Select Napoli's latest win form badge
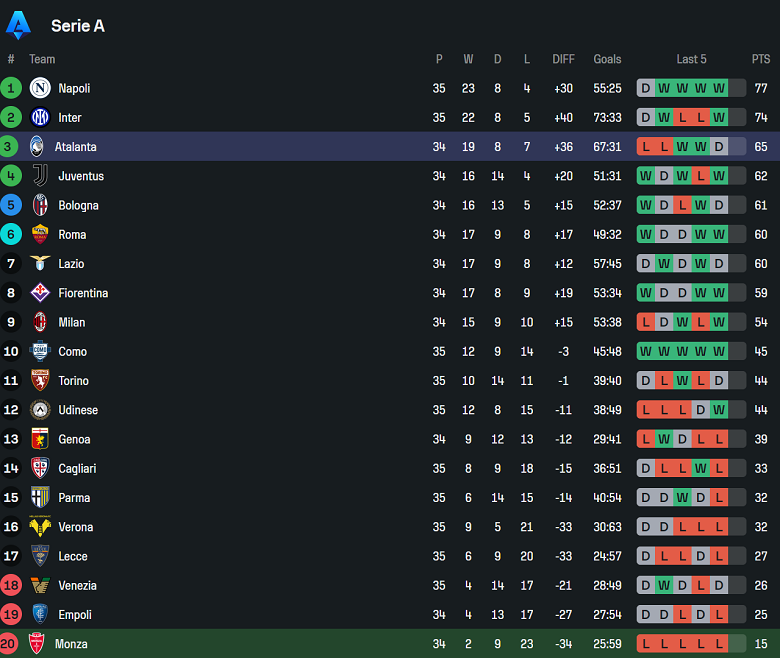Image resolution: width=780 pixels, height=658 pixels. coord(719,88)
